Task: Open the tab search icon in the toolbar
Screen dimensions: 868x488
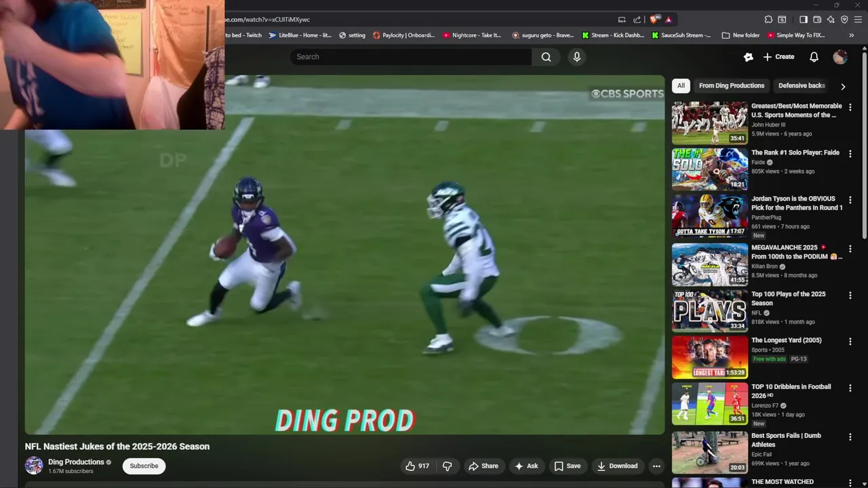Action: coord(782,20)
